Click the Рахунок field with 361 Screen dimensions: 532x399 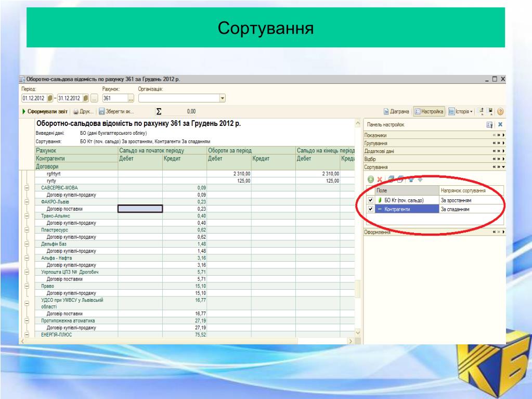pos(115,98)
